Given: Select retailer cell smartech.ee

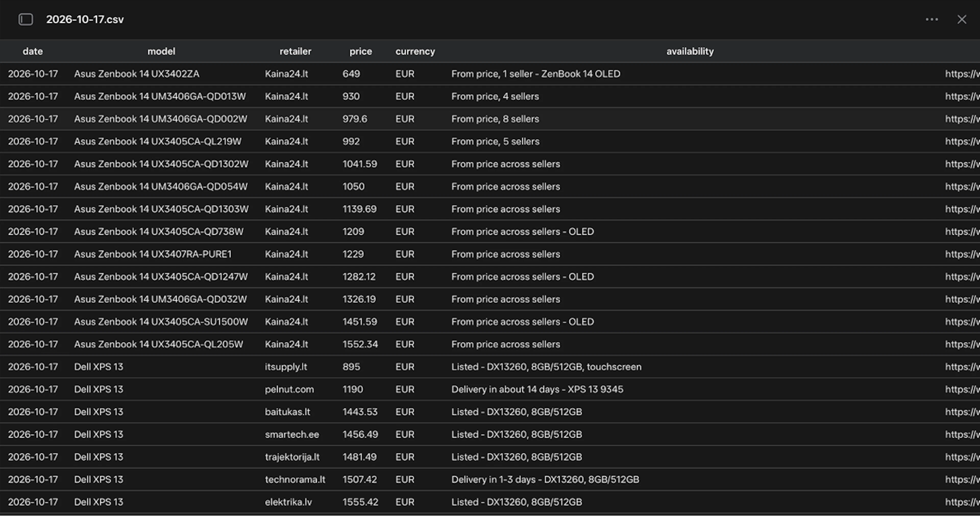Looking at the screenshot, I should click(x=292, y=434).
